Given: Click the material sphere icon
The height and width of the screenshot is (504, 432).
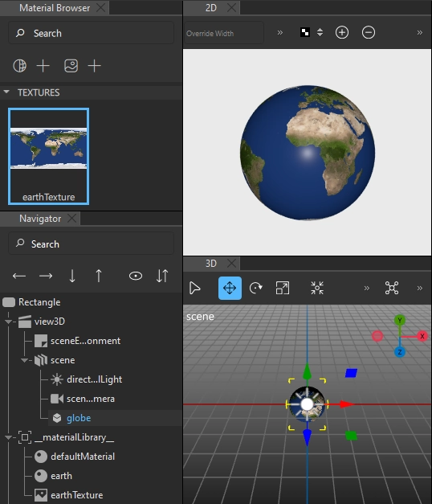Looking at the screenshot, I should click(x=19, y=66).
